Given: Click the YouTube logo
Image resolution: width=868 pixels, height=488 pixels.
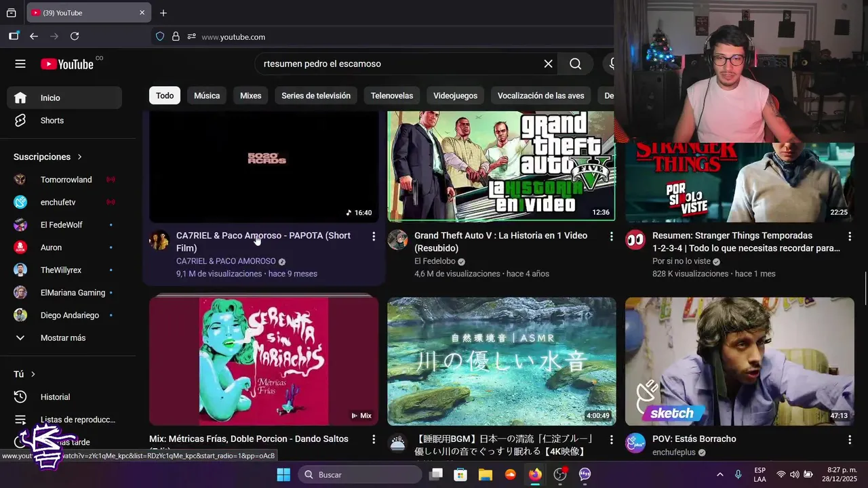Looking at the screenshot, I should 67,64.
